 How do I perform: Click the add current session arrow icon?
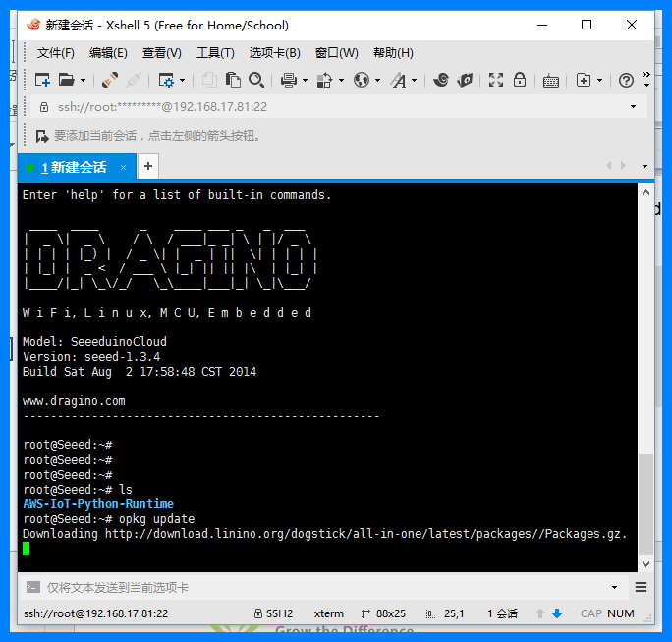click(42, 136)
